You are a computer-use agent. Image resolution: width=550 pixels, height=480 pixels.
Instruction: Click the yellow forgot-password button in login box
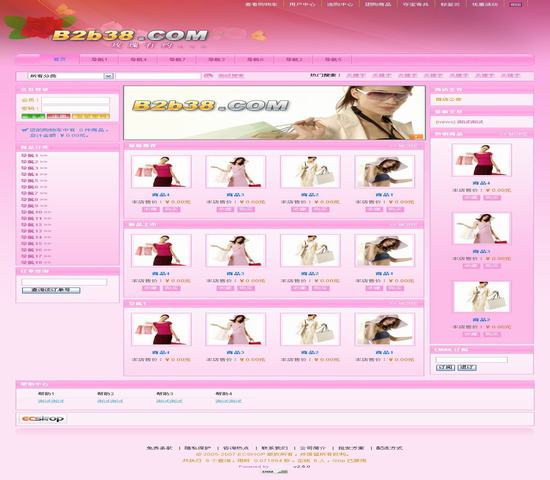pos(91,116)
